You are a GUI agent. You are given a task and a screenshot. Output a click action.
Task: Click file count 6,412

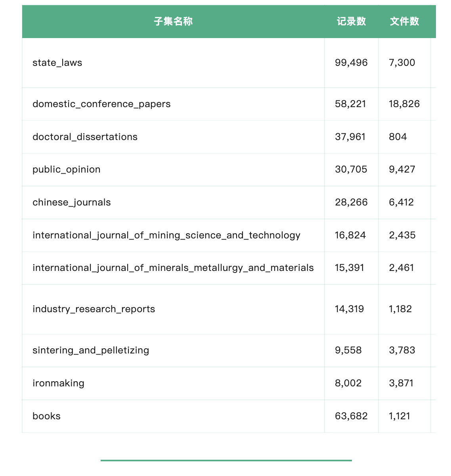(x=401, y=202)
